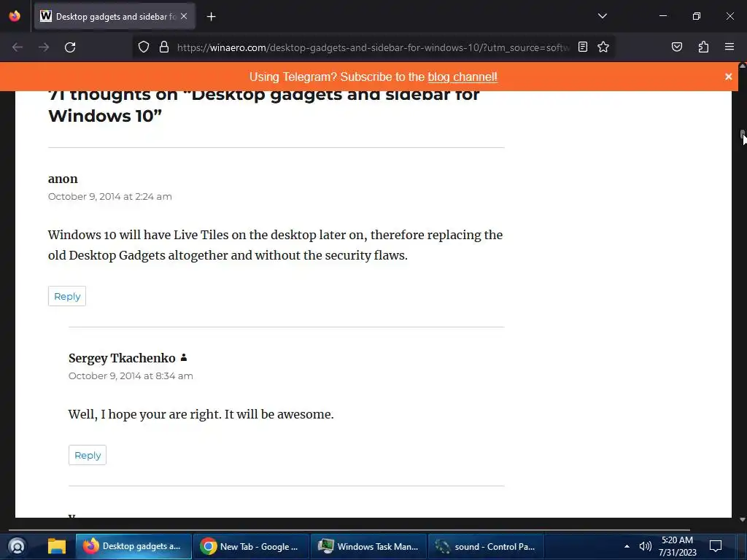
Task: Click the Sergey Tkachenko author name
Action: (x=122, y=358)
